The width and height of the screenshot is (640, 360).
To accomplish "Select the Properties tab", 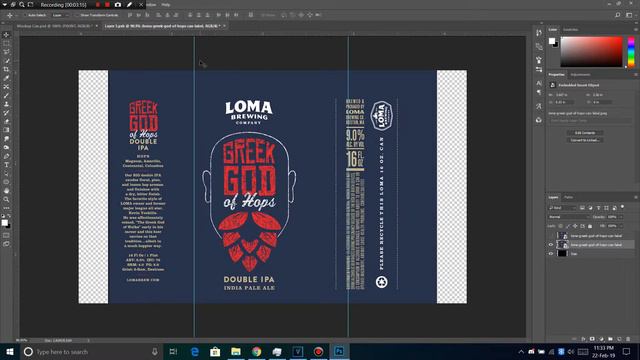I will point(556,75).
